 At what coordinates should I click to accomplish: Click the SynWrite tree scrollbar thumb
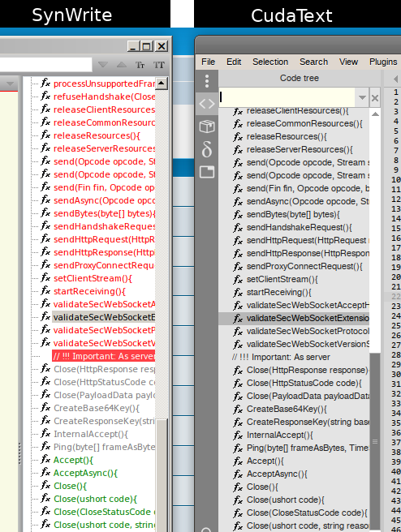tap(162, 475)
